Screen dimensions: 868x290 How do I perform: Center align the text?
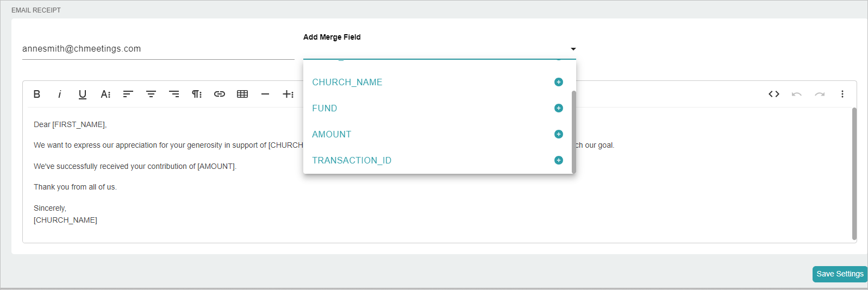pos(151,94)
